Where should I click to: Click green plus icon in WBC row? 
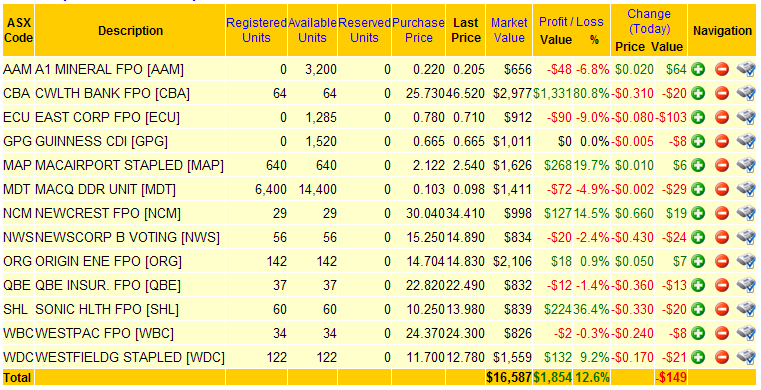698,333
